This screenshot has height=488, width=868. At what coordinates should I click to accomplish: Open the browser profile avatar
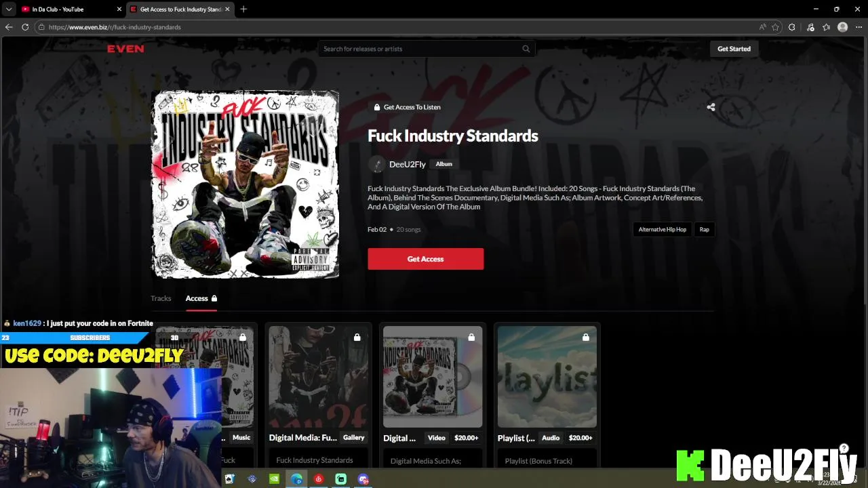[x=843, y=27]
